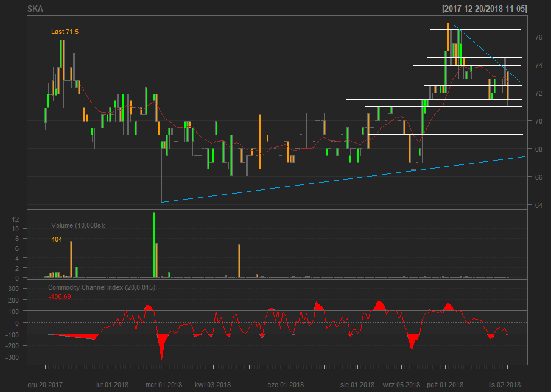Click date label 'lis 02 2018'
The image size is (551, 392).
[x=505, y=385]
